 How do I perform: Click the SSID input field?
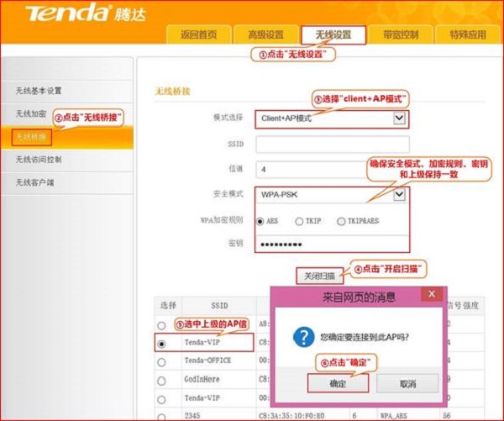pos(332,144)
